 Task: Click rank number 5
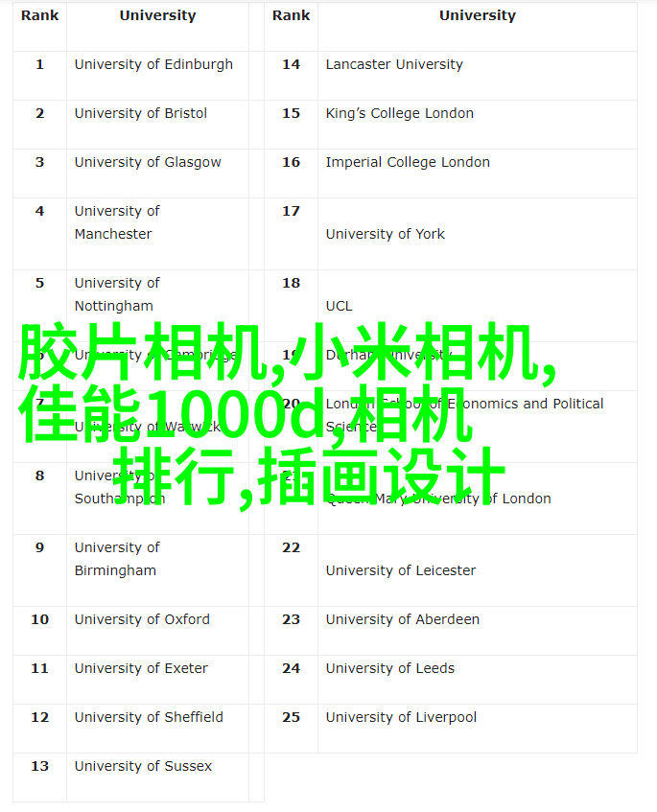[x=40, y=283]
